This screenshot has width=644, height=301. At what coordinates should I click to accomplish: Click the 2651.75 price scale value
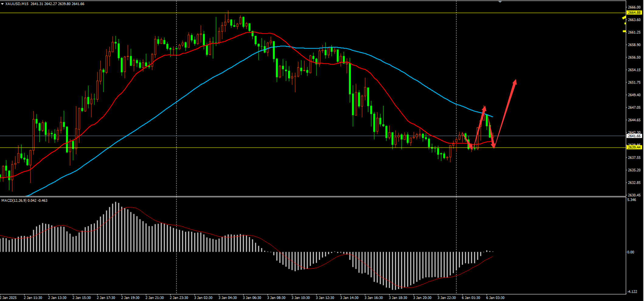pyautogui.click(x=634, y=82)
